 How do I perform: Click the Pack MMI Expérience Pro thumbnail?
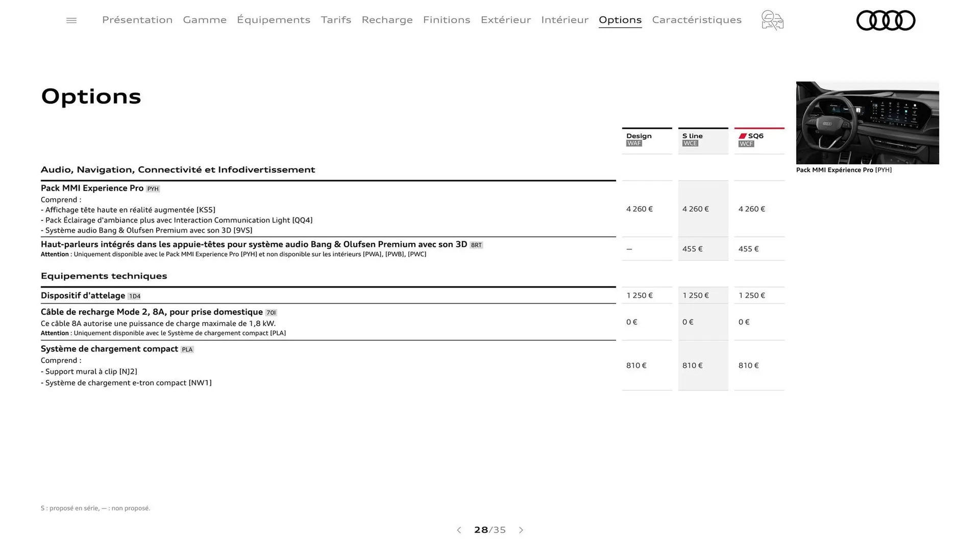(867, 122)
